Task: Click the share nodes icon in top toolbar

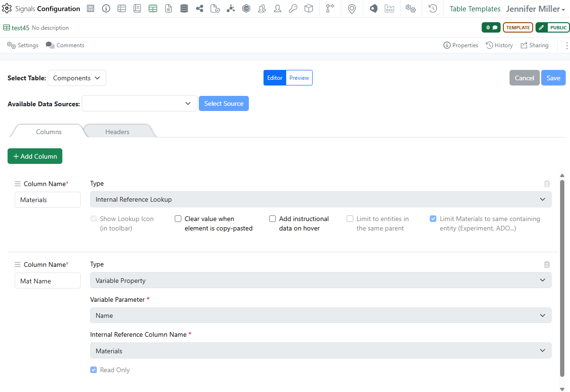Action: 199,9
